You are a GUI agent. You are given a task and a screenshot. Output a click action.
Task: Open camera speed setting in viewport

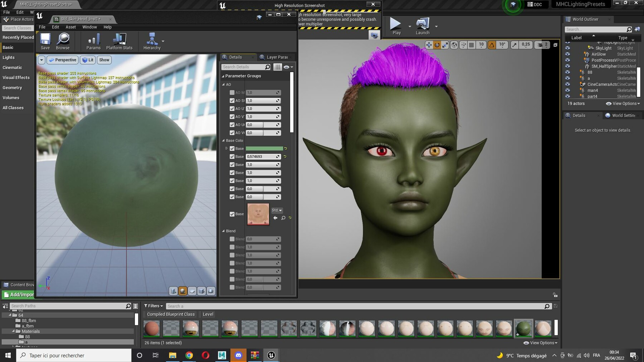[543, 45]
